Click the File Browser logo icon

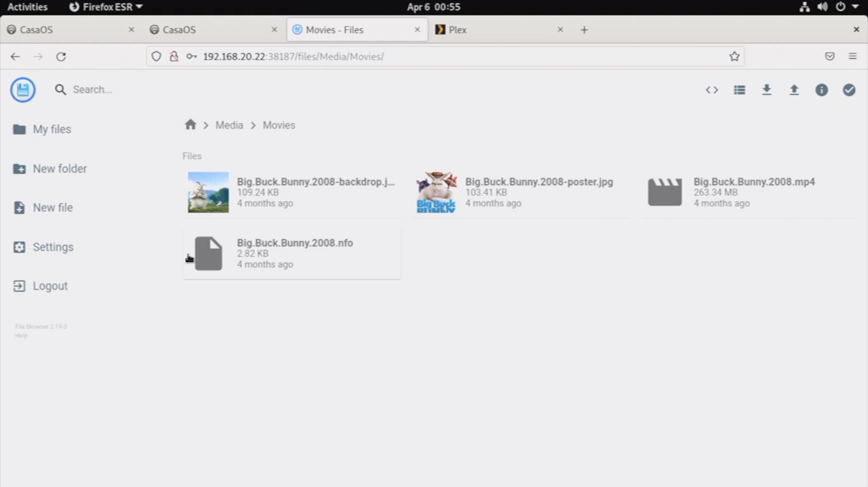click(x=23, y=90)
